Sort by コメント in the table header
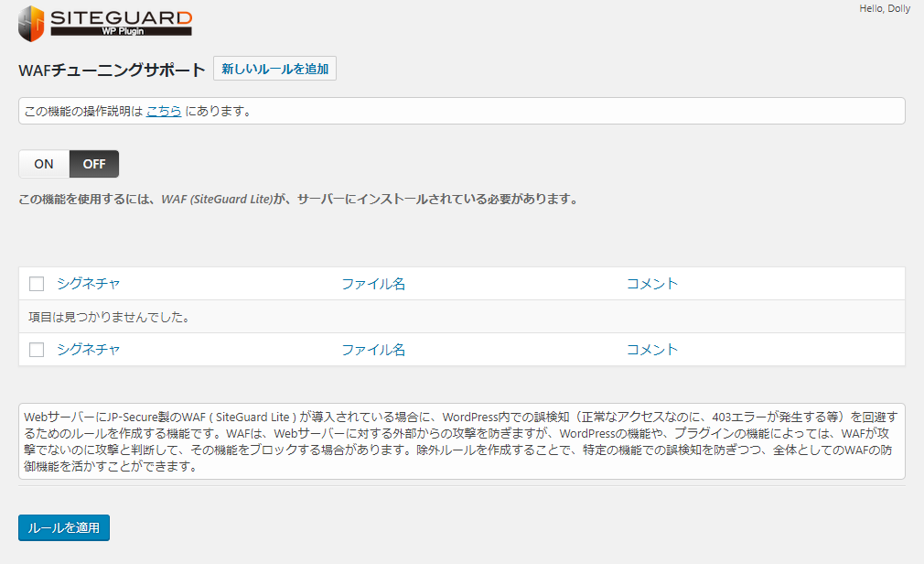The image size is (924, 564). 652,284
